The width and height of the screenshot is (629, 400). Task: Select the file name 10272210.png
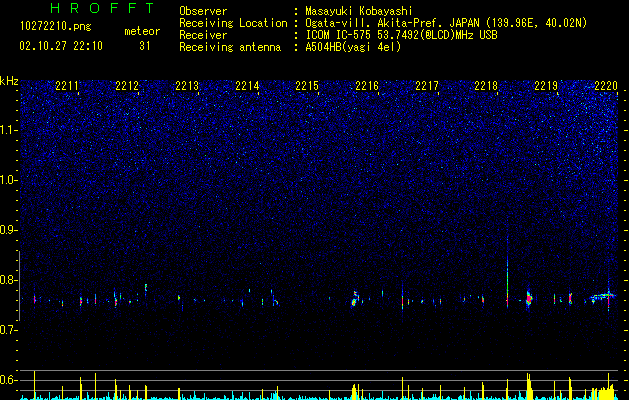[x=56, y=27]
